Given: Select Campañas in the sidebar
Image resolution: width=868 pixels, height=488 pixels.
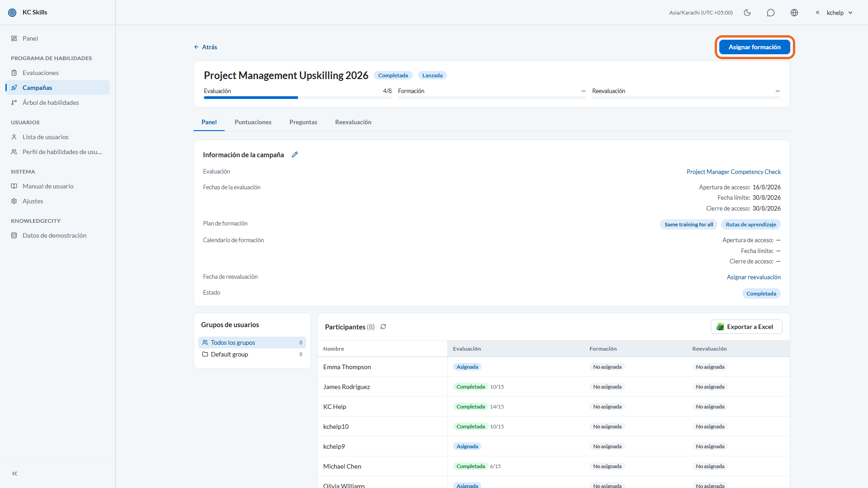Looking at the screenshot, I should click(x=58, y=88).
